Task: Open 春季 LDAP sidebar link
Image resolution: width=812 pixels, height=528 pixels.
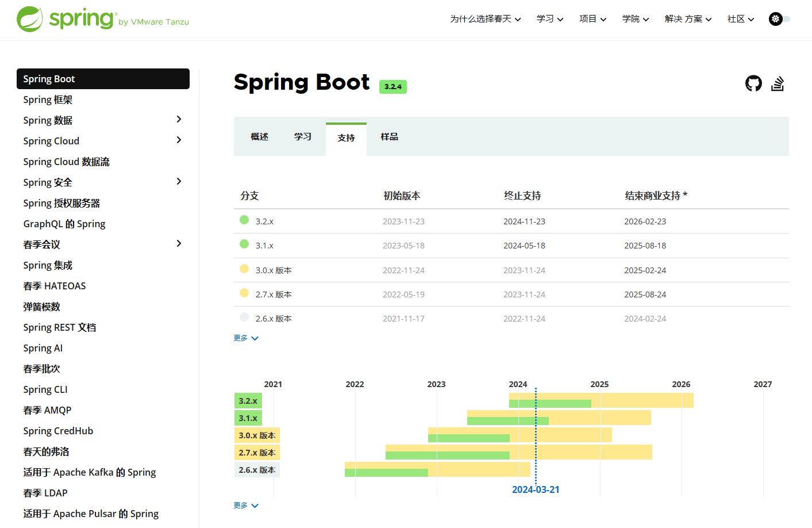Action: click(45, 493)
